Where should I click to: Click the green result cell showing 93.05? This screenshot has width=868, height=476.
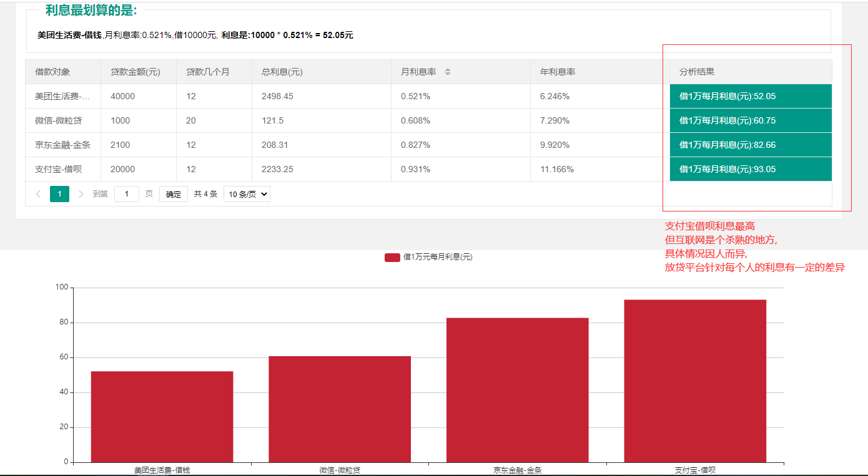pyautogui.click(x=751, y=169)
